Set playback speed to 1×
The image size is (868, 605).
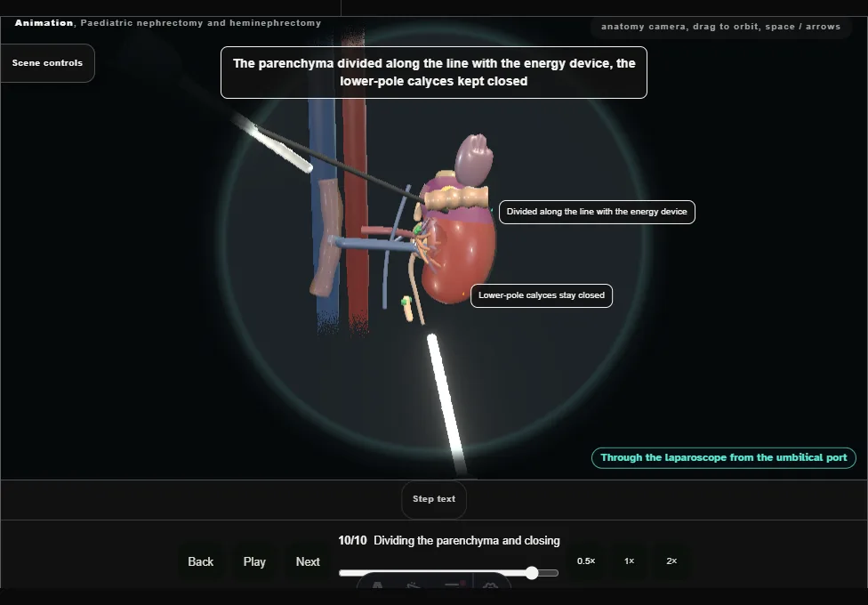pyautogui.click(x=630, y=561)
